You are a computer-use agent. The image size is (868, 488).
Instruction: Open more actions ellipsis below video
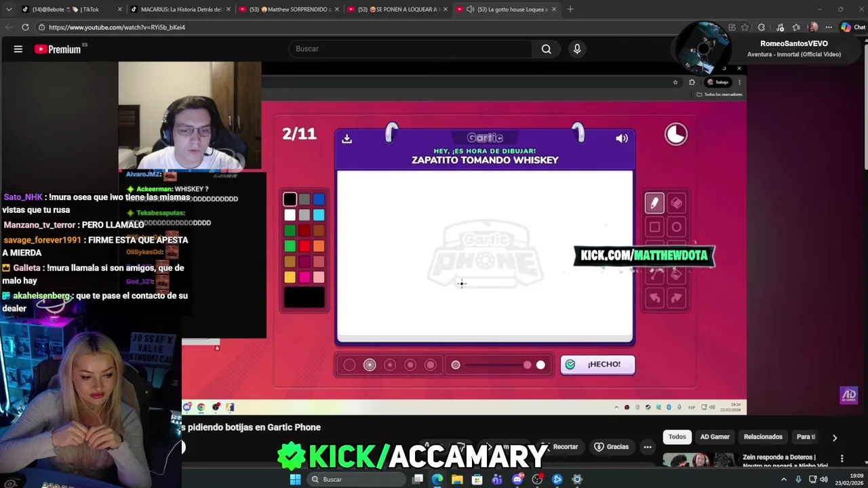click(x=648, y=447)
